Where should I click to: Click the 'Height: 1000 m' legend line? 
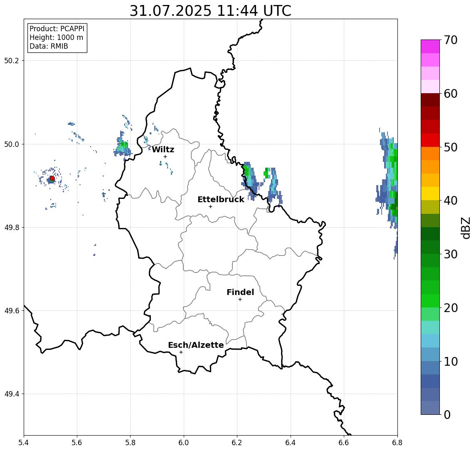[56, 37]
